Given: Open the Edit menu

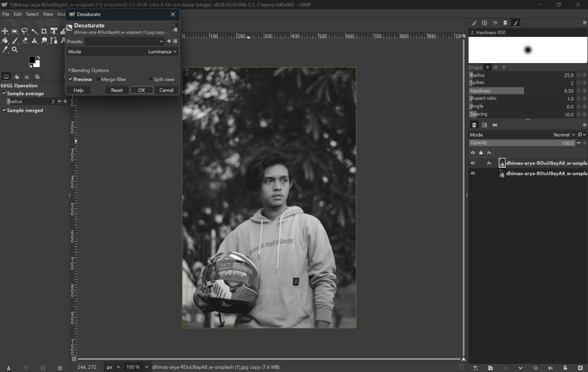Looking at the screenshot, I should point(18,14).
